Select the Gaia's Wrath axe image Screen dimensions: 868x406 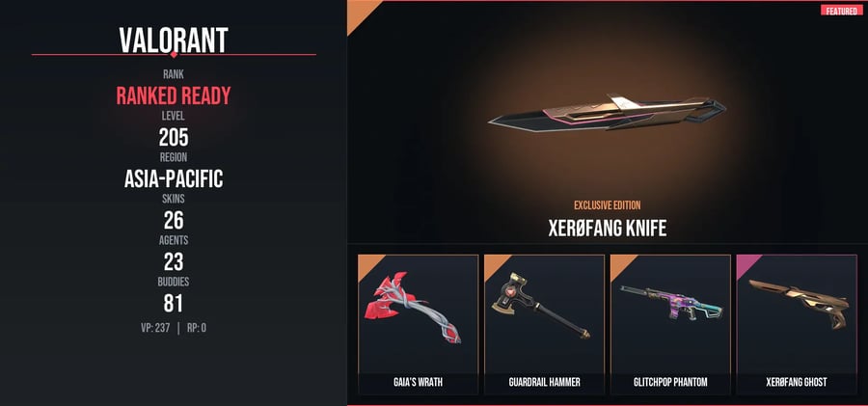[412, 307]
